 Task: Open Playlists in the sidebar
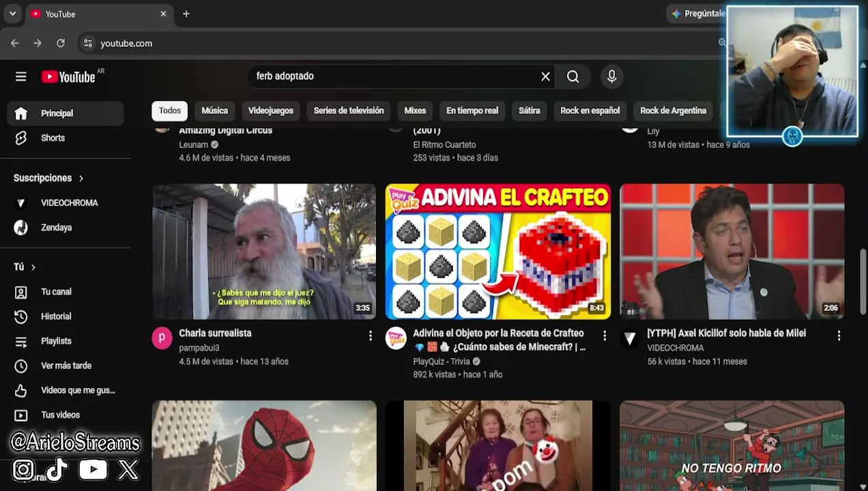tap(66, 341)
